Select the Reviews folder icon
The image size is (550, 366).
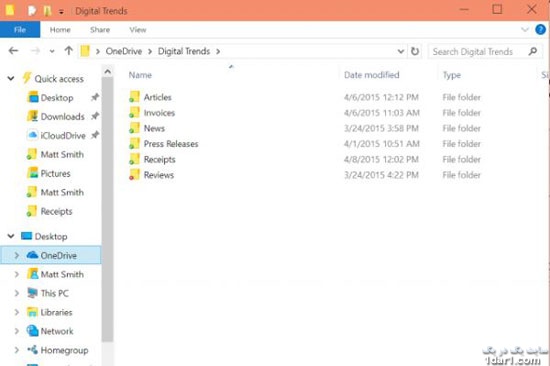coord(134,174)
